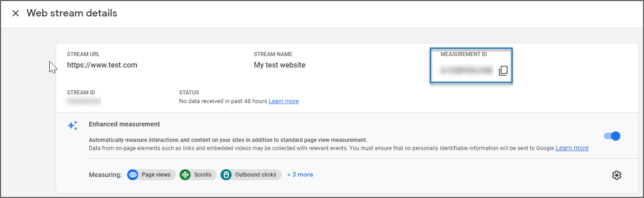This screenshot has width=644, height=198.
Task: Click the blurred Measurement ID value
Action: click(467, 70)
